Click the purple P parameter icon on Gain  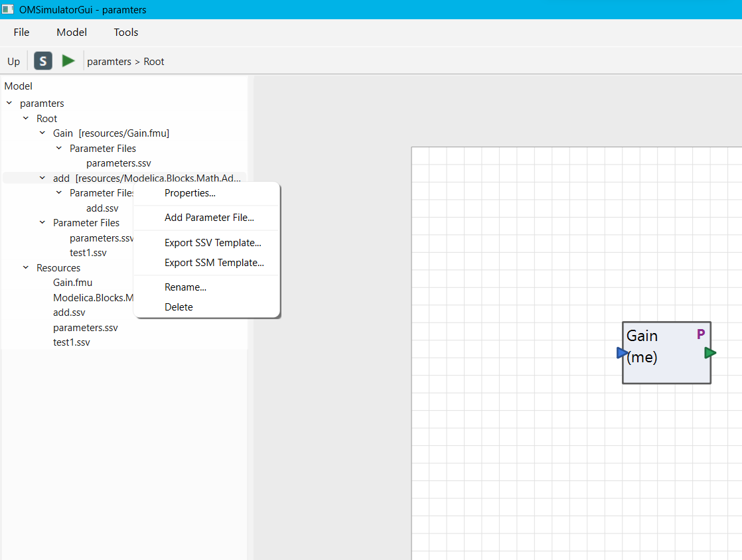click(701, 334)
